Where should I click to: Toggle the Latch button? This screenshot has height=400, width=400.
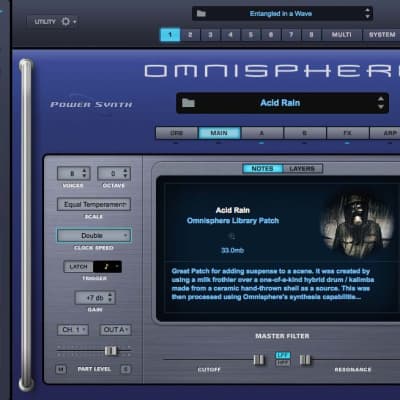[x=78, y=267]
